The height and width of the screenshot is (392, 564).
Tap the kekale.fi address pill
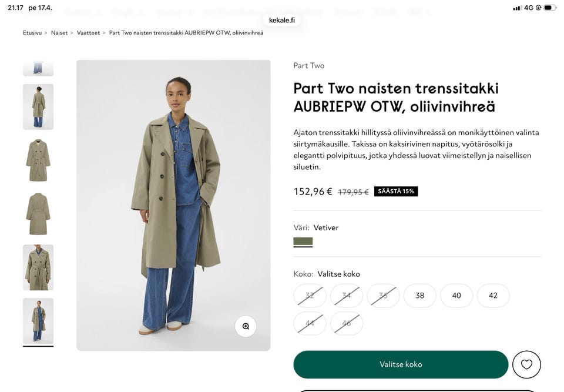(282, 20)
